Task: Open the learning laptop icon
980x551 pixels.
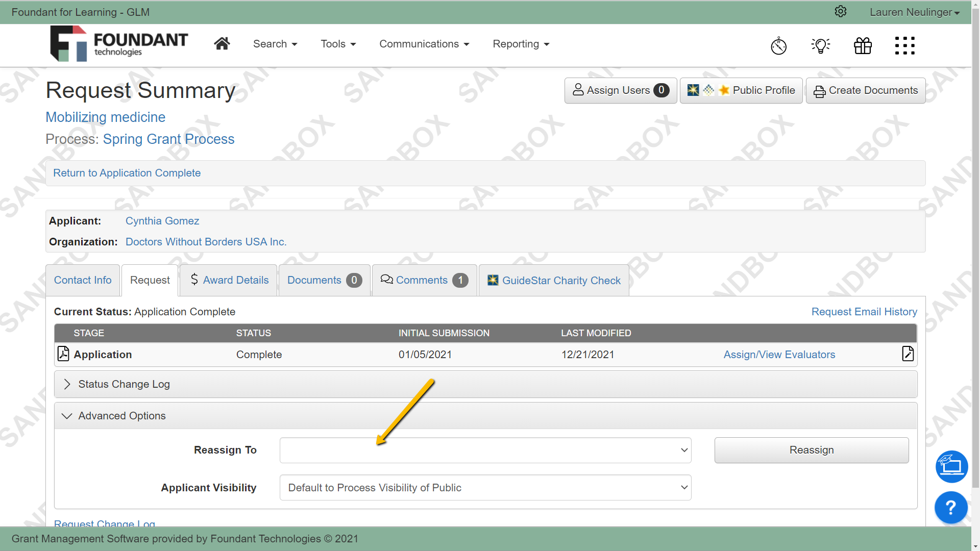Action: [951, 466]
